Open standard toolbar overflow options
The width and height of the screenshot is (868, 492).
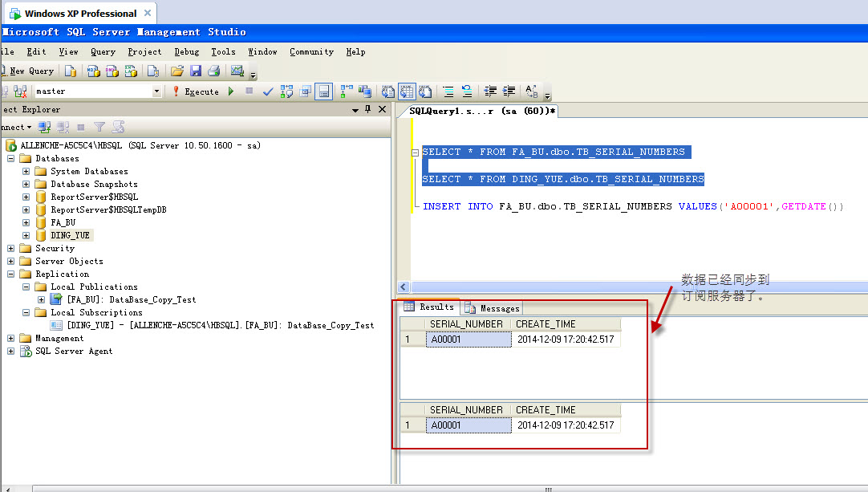pyautogui.click(x=253, y=75)
